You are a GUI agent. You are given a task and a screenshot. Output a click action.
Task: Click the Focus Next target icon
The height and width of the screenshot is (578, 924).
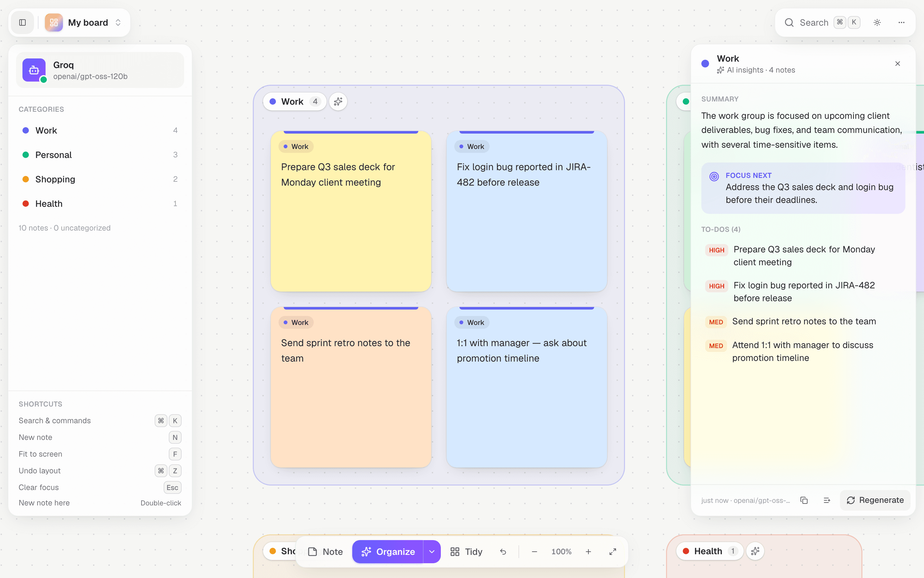[714, 176]
